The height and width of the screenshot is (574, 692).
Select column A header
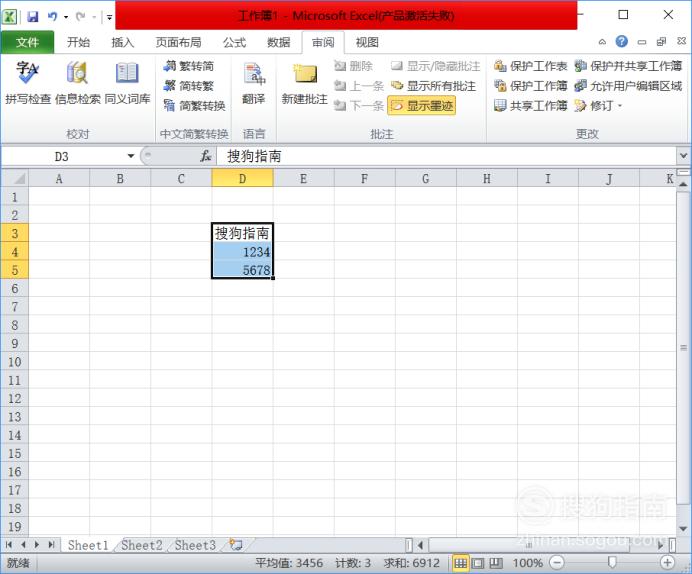tap(59, 178)
